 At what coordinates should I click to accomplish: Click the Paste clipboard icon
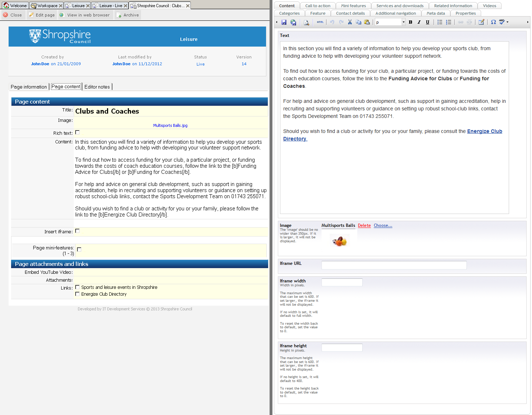coord(367,22)
